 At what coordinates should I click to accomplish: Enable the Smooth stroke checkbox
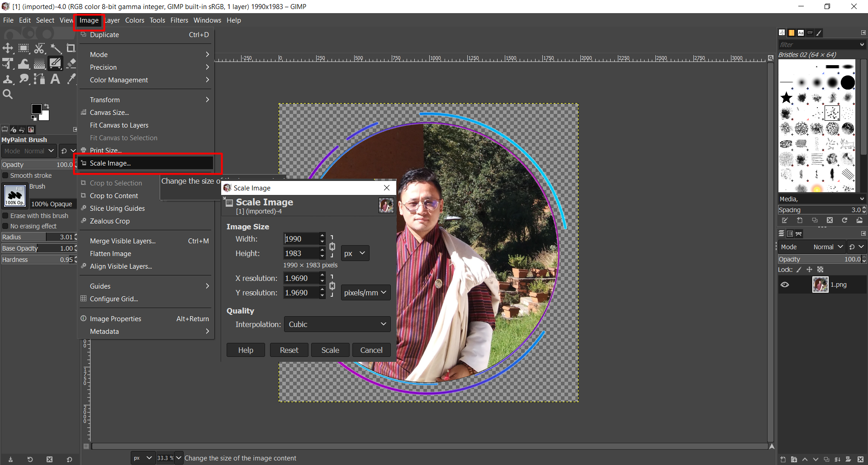5,176
